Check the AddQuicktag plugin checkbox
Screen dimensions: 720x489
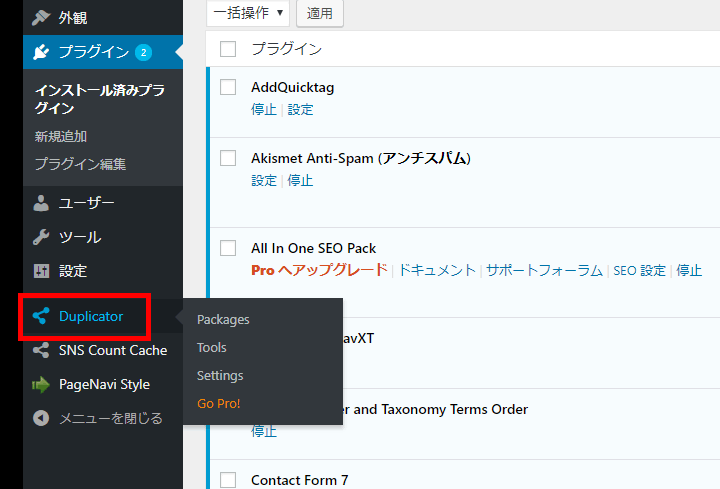click(x=228, y=87)
